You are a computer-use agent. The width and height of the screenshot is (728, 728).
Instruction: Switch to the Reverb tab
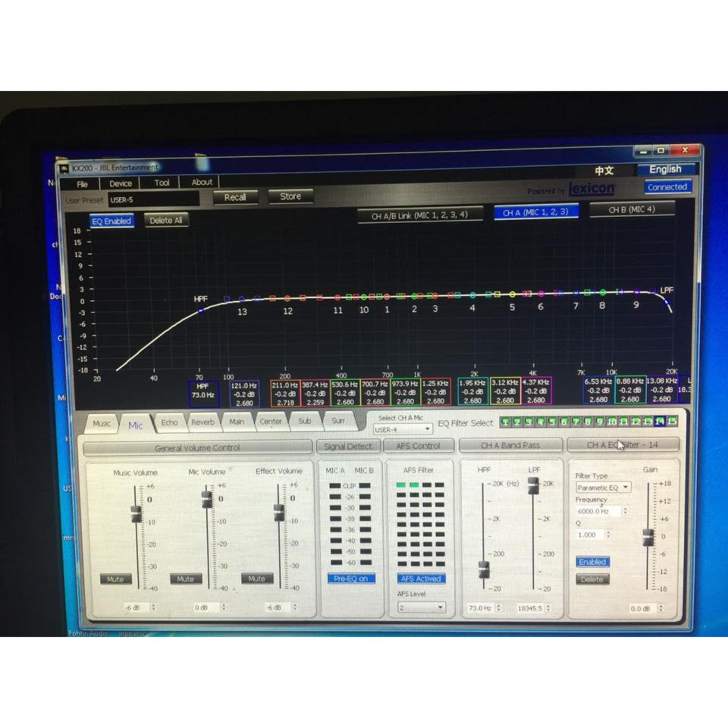tap(203, 422)
